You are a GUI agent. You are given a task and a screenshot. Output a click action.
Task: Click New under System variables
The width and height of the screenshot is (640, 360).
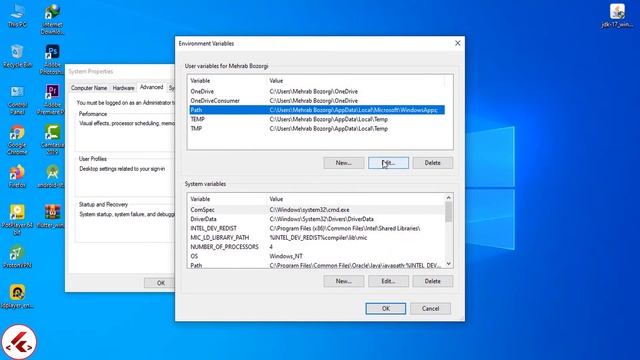click(344, 281)
